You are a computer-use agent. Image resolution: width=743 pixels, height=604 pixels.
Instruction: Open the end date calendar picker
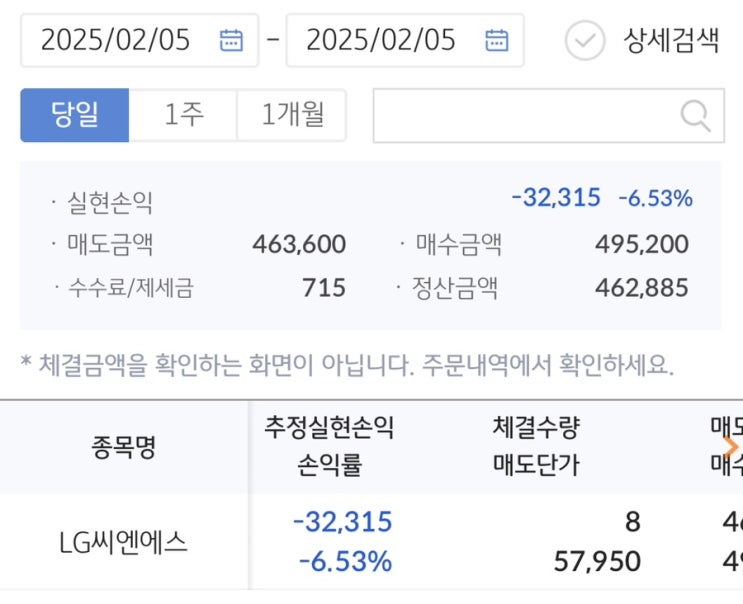(496, 40)
